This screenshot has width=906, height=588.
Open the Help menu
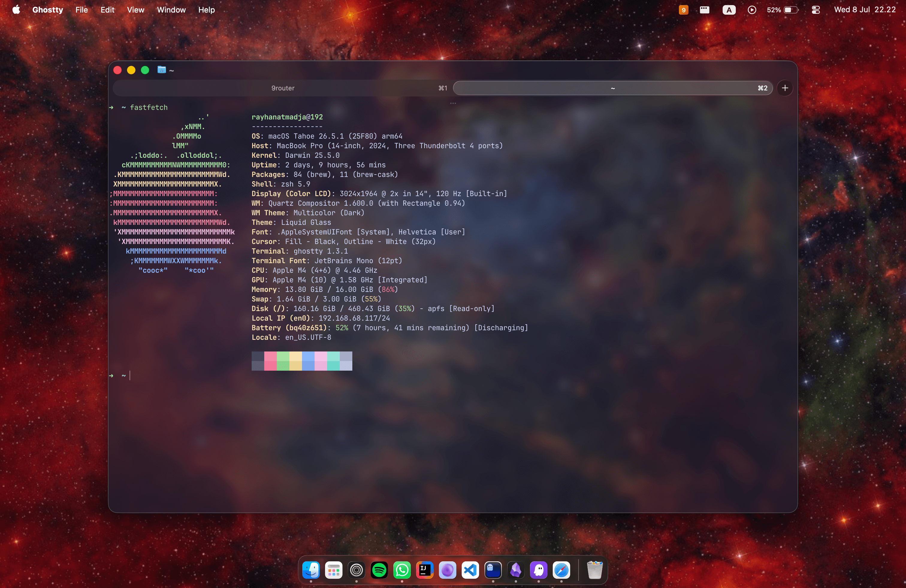pyautogui.click(x=206, y=10)
